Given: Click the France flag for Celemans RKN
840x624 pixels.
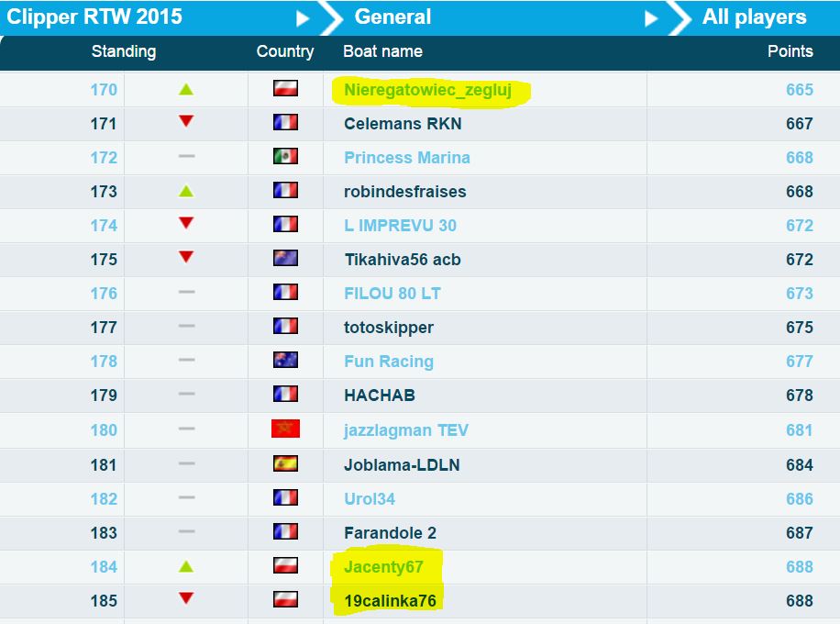Looking at the screenshot, I should pyautogui.click(x=285, y=122).
